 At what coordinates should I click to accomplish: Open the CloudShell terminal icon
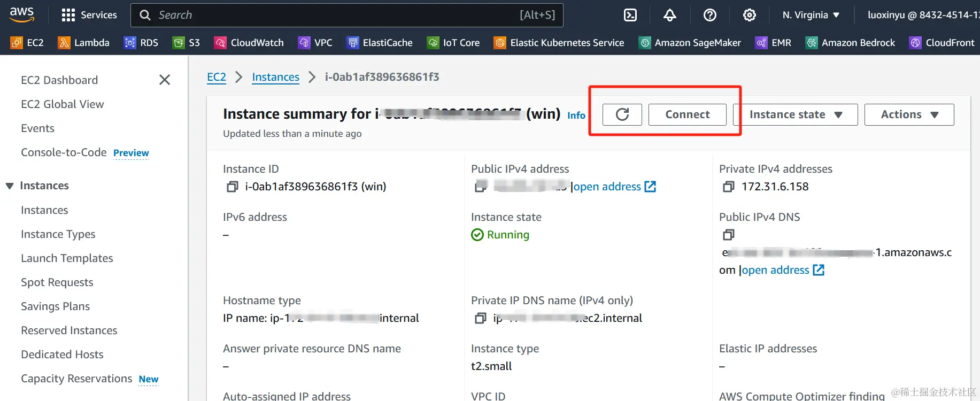click(630, 15)
